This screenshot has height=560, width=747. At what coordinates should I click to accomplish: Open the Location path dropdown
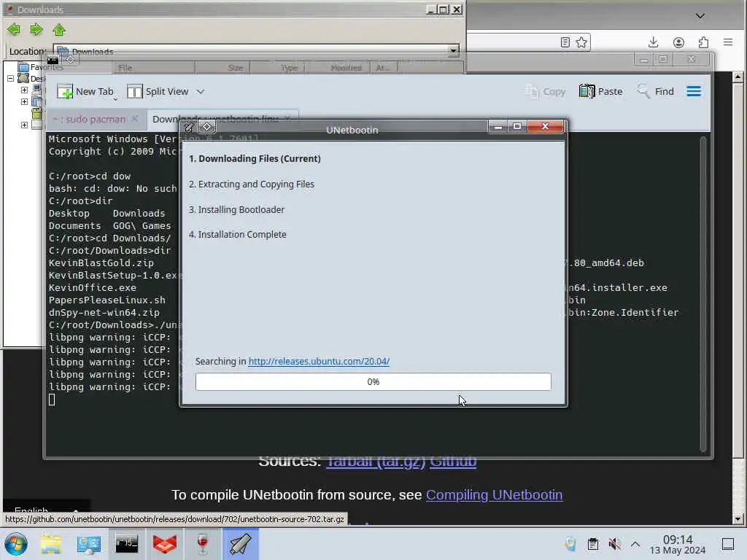coord(453,50)
